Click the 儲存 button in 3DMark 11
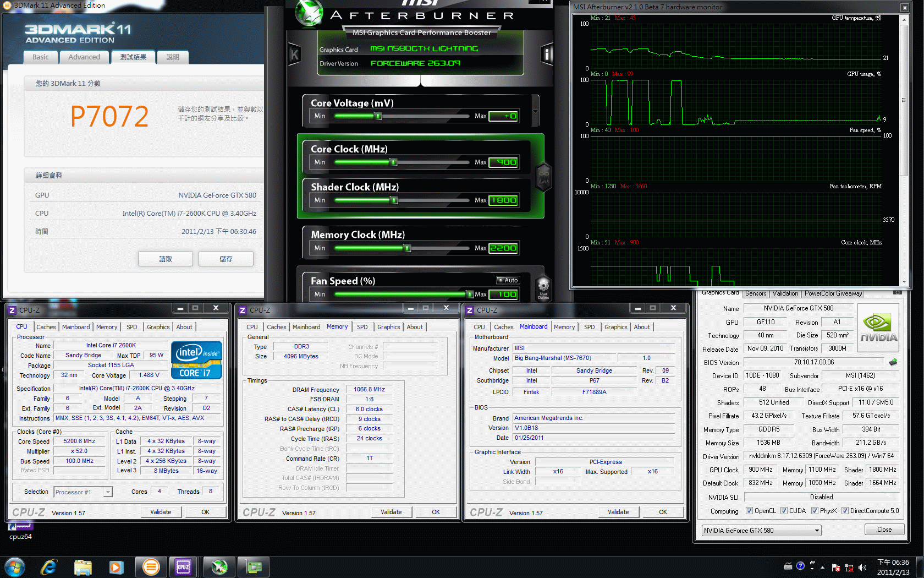The height and width of the screenshot is (578, 924). pyautogui.click(x=226, y=259)
